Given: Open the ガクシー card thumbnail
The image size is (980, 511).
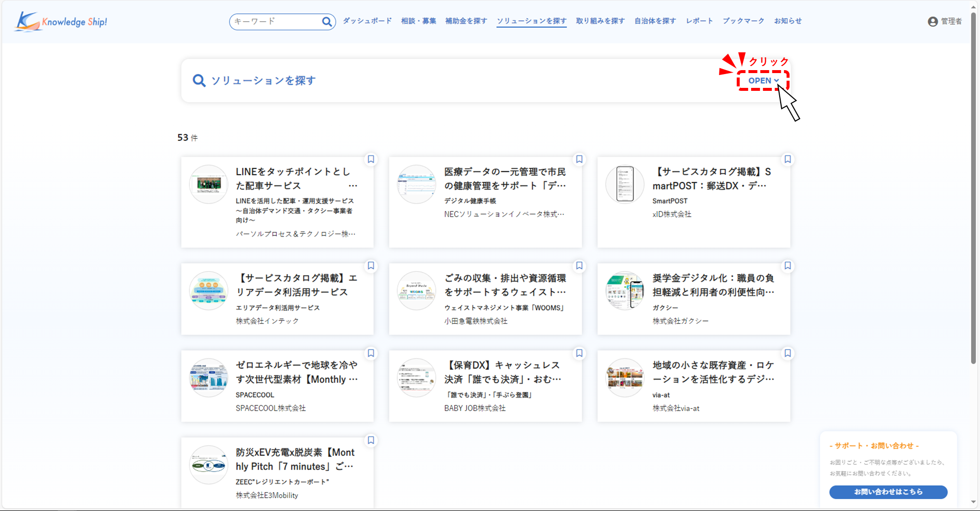Looking at the screenshot, I should click(625, 291).
